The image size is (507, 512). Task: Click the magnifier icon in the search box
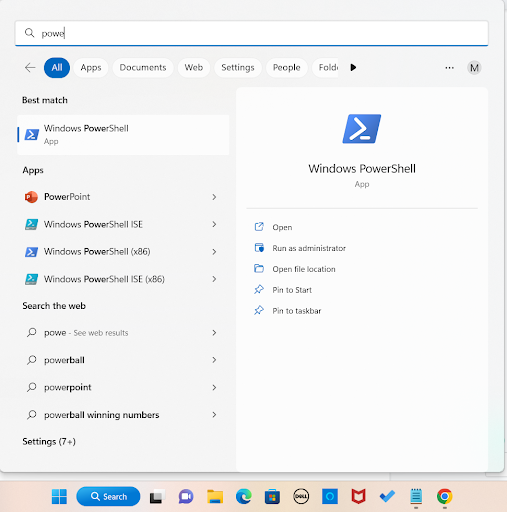[29, 33]
